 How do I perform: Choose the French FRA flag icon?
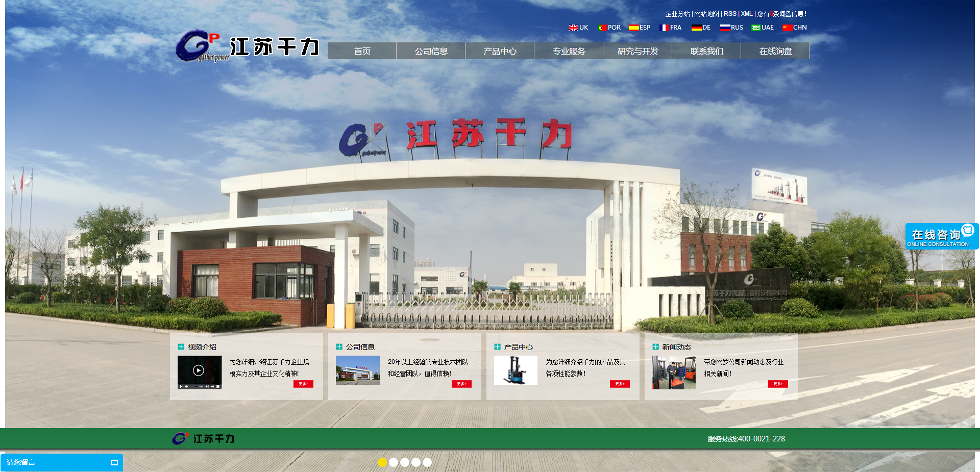[664, 28]
